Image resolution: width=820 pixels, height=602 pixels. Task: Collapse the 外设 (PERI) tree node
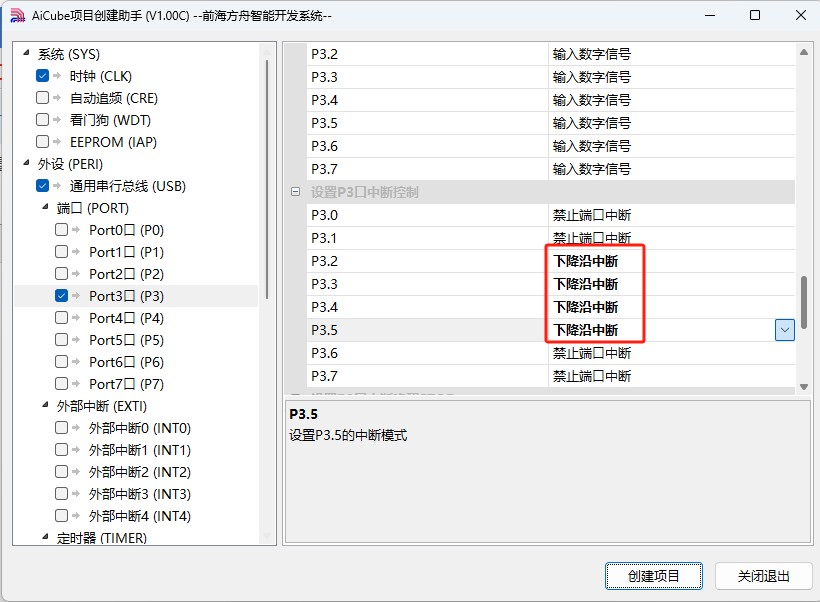coord(26,163)
